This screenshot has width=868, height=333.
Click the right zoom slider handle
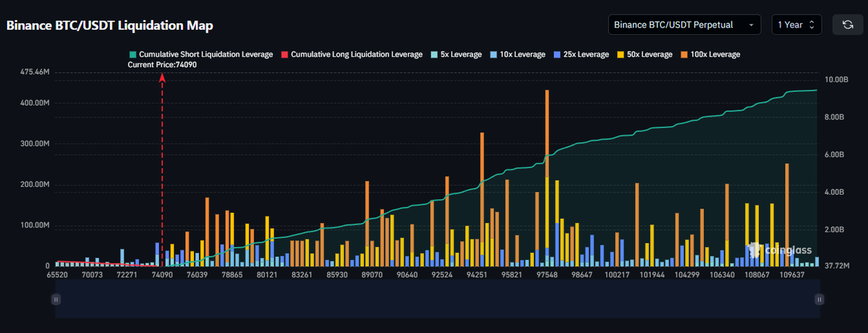[x=819, y=298]
